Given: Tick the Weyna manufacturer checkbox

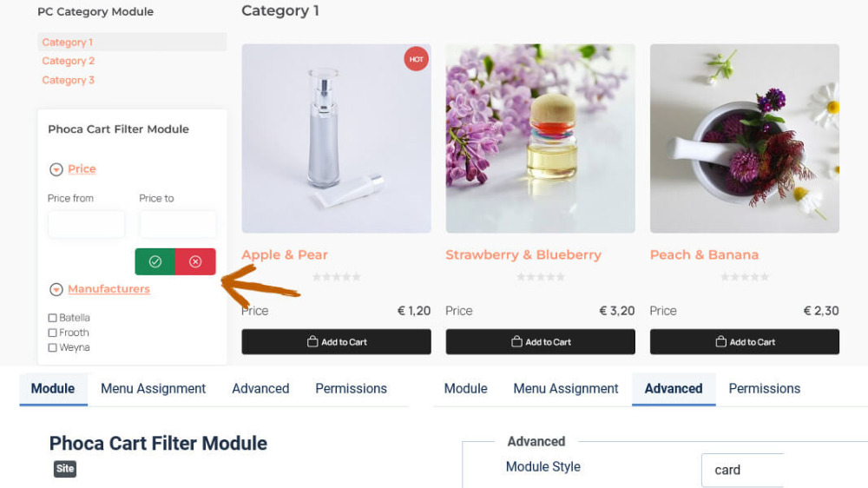Looking at the screenshot, I should (x=53, y=347).
